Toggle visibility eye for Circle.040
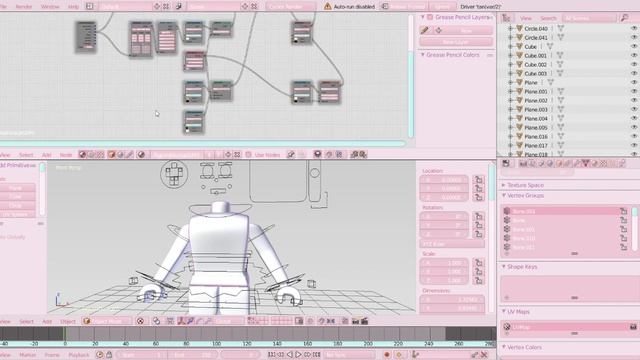Screen dimensions: 640x360 coord(634,29)
